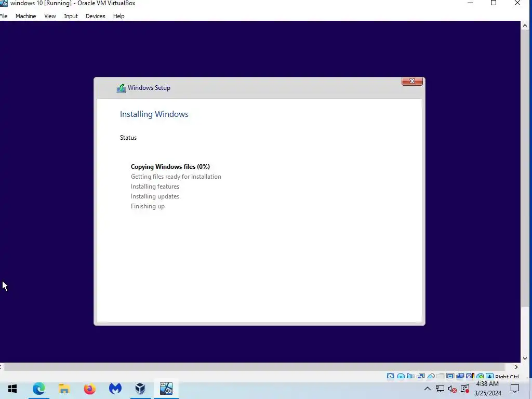Click the audio status indicator in VirtualBox
This screenshot has width=532, height=399.
click(410, 376)
